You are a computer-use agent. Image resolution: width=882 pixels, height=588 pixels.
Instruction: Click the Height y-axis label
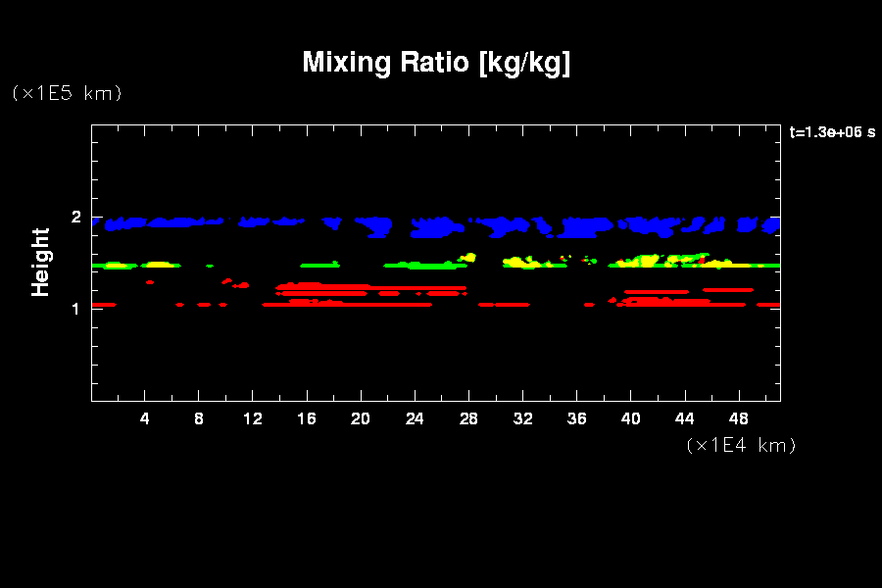pyautogui.click(x=41, y=262)
